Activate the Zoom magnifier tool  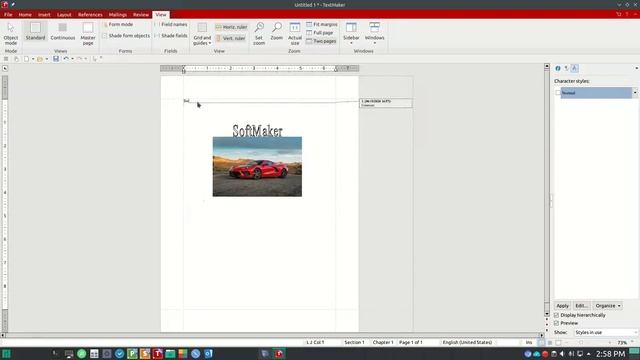tap(276, 31)
